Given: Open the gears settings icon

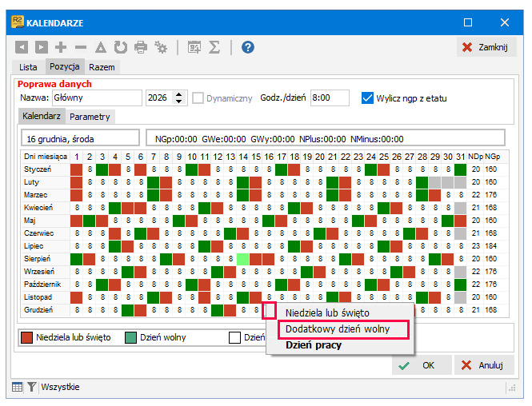Looking at the screenshot, I should click(161, 47).
